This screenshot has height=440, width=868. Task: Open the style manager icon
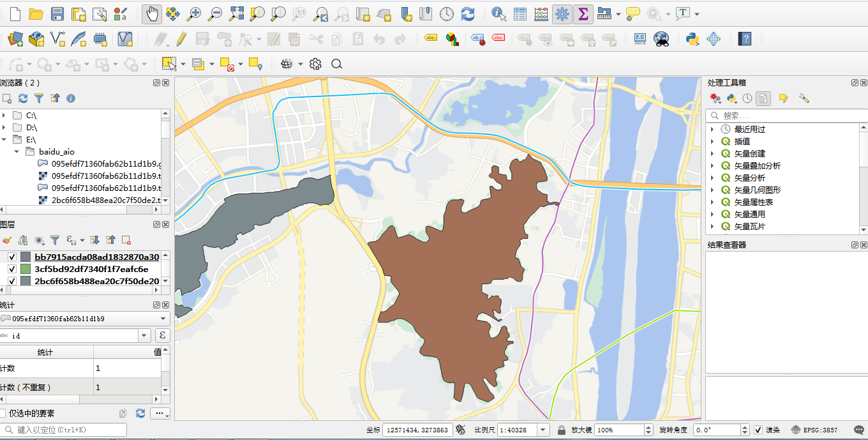[x=121, y=13]
